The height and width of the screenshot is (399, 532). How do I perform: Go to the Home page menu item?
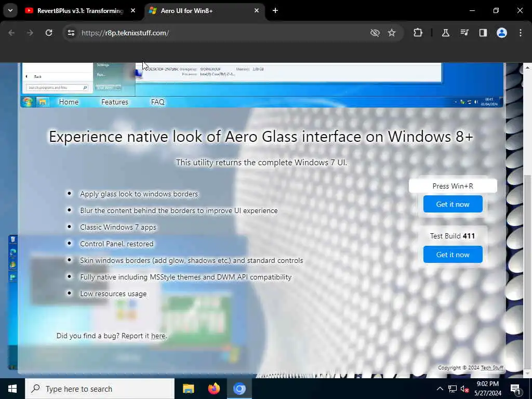(69, 102)
